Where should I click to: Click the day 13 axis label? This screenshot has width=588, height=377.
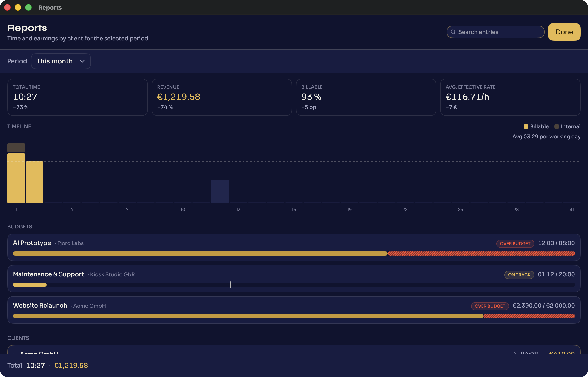[238, 210]
